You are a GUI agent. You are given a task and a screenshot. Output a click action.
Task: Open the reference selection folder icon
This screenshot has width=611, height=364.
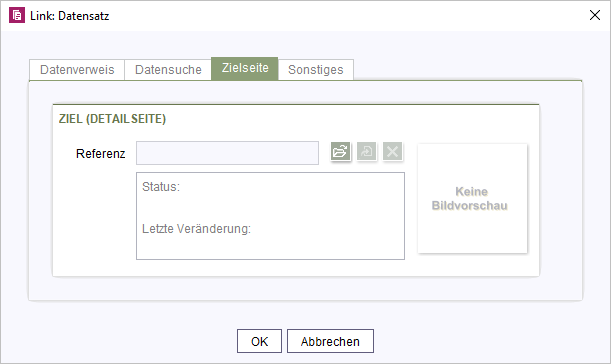(x=340, y=151)
